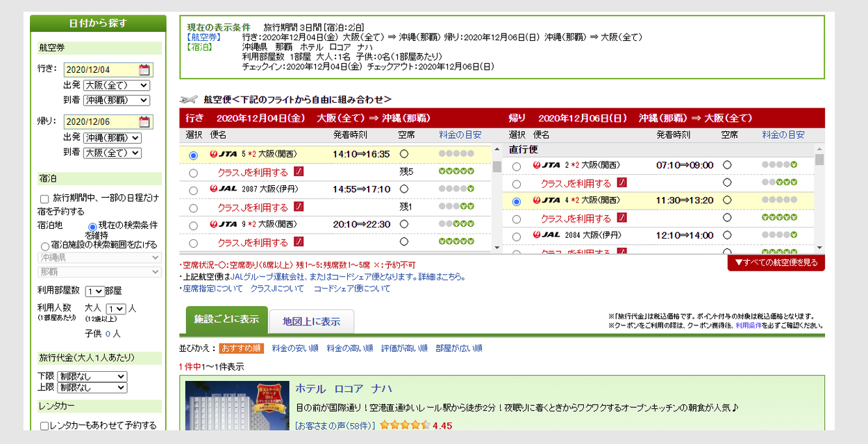Select Class J option under outbound JTA 5
Viewport: 868px width, 444px height.
click(193, 172)
